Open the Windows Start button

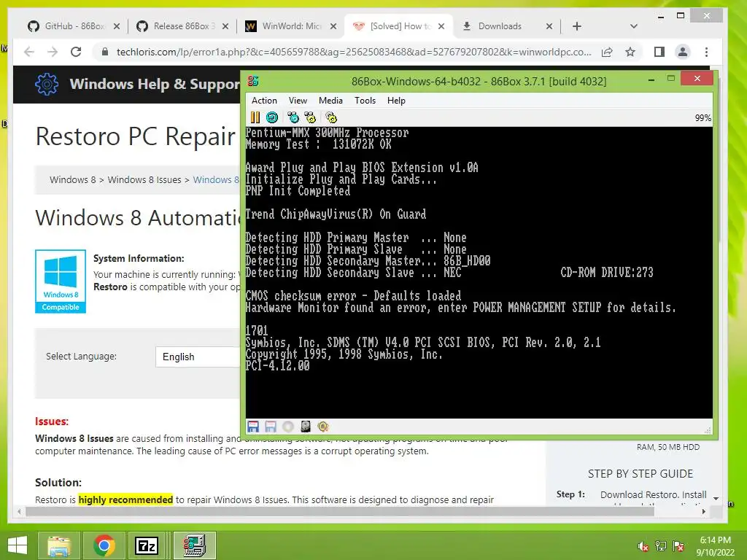(18, 545)
